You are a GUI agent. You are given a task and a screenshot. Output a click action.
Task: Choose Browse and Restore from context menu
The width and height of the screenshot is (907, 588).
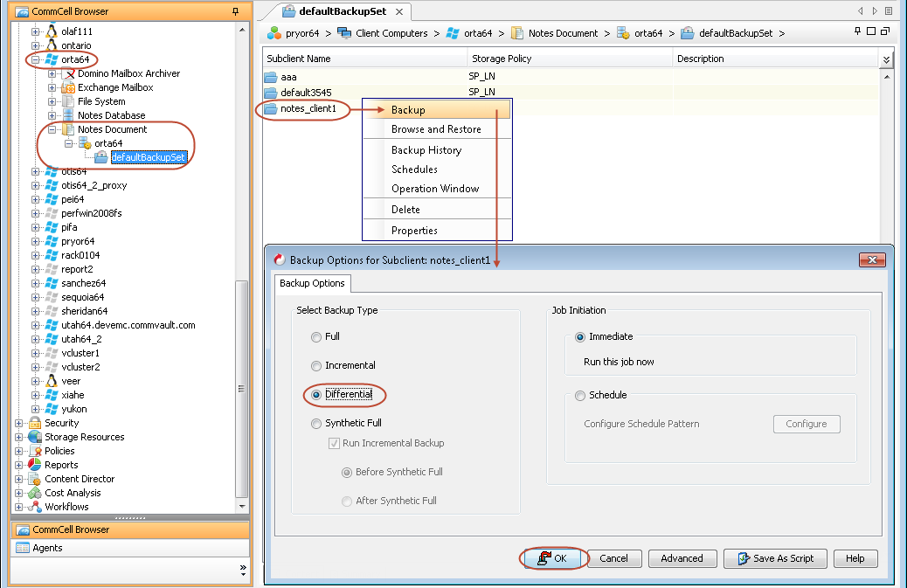pyautogui.click(x=436, y=129)
